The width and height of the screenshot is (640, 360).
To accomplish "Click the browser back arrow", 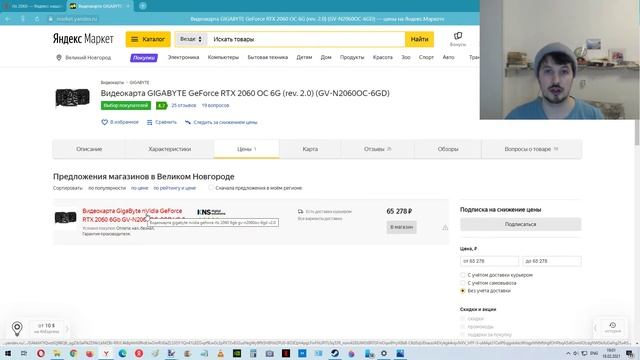I will click(7, 19).
